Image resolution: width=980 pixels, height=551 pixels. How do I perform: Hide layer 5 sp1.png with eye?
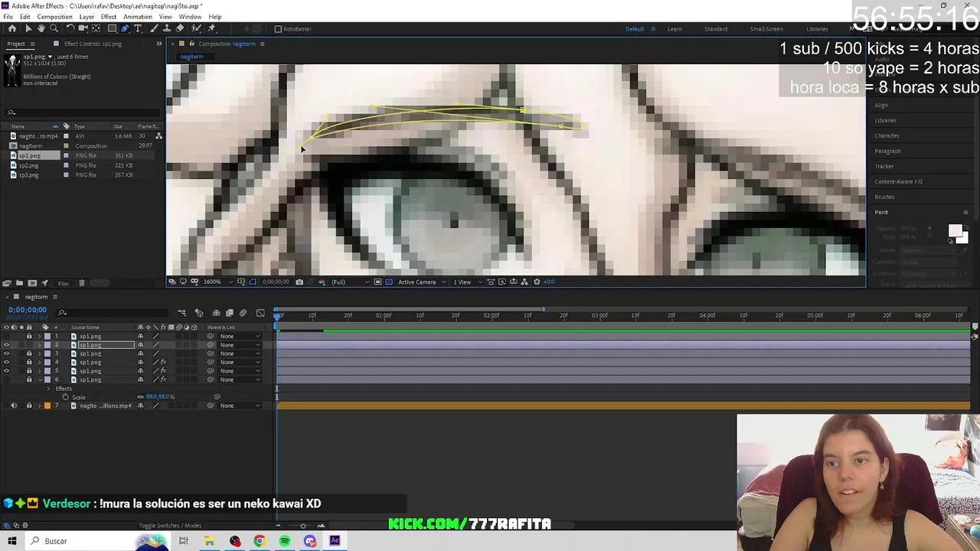(7, 370)
